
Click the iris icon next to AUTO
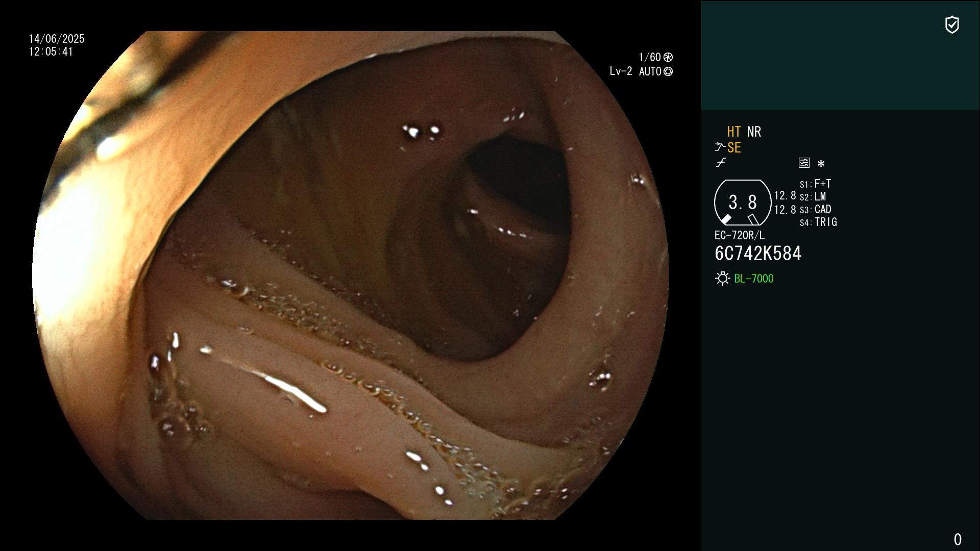pyautogui.click(x=668, y=71)
